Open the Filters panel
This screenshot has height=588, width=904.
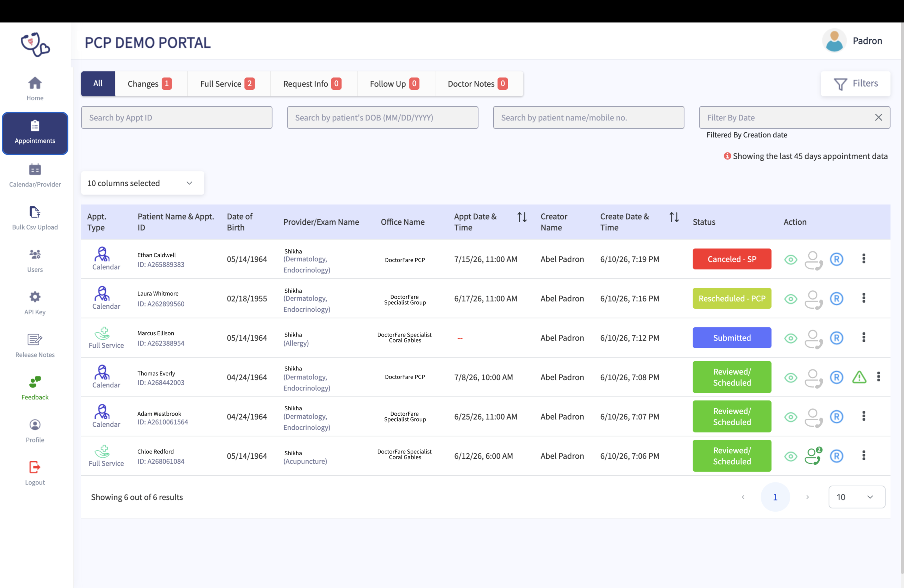click(855, 84)
